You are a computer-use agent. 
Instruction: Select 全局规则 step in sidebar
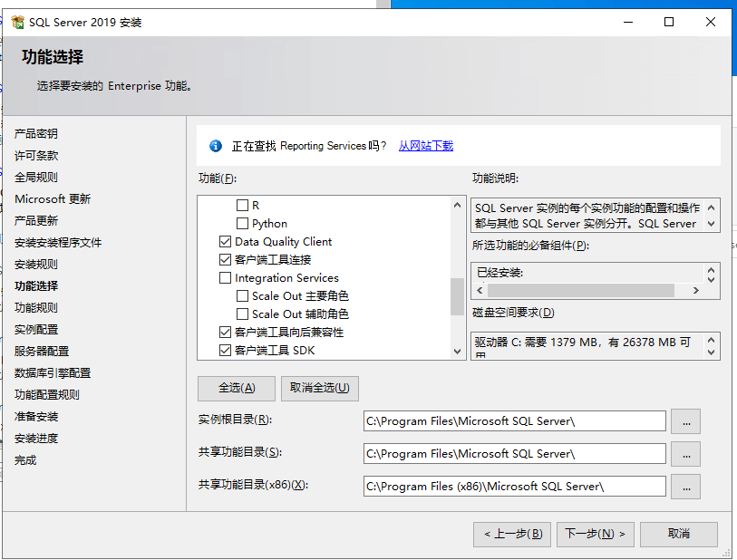(x=36, y=177)
